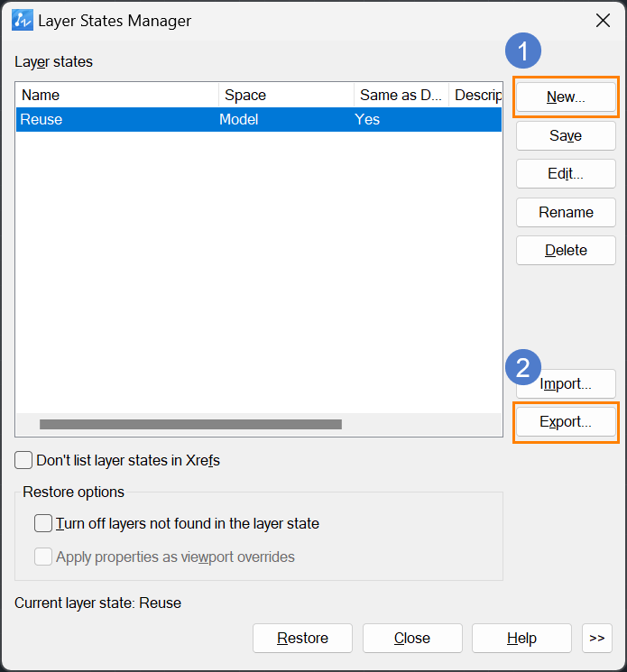This screenshot has height=672, width=627.
Task: Close the Layer States Manager dialog
Action: (603, 20)
